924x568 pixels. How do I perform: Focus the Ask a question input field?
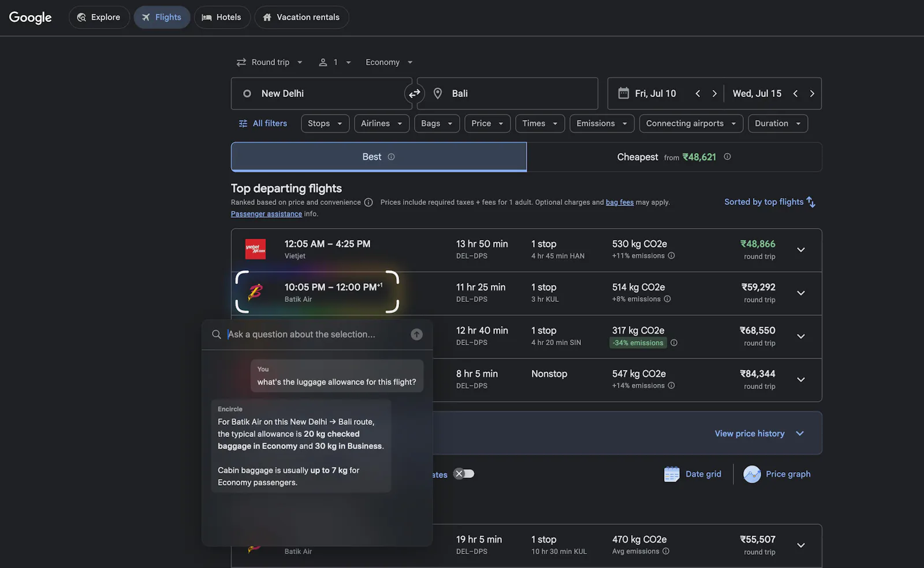click(x=316, y=334)
